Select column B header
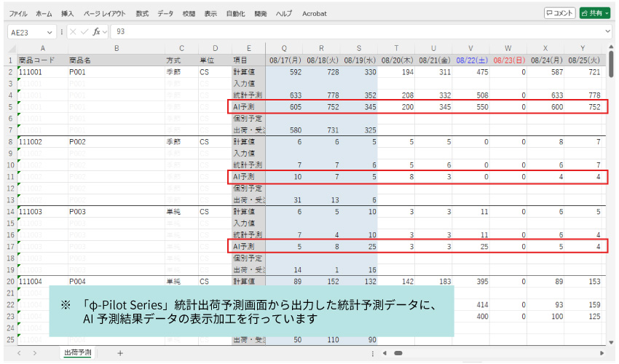 117,48
